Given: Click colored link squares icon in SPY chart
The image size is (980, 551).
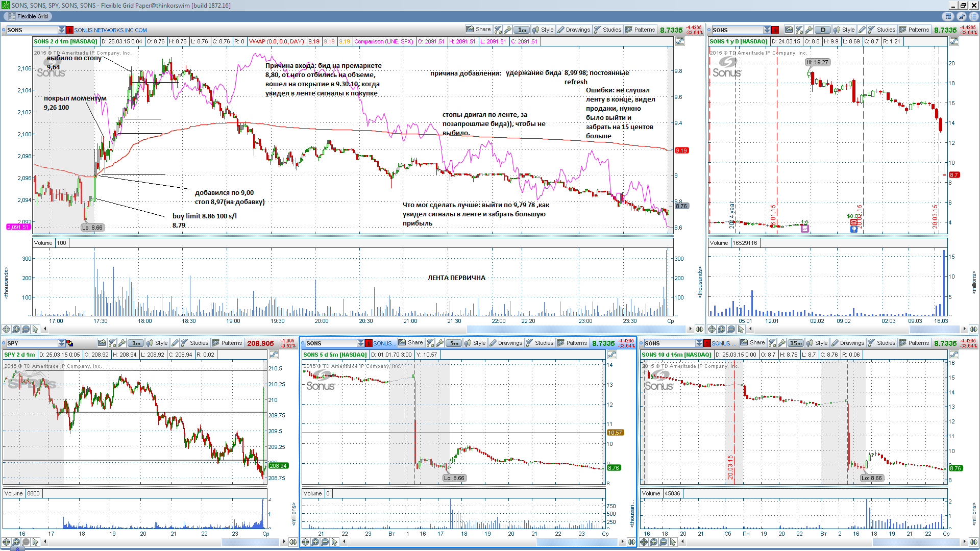Looking at the screenshot, I should (70, 343).
